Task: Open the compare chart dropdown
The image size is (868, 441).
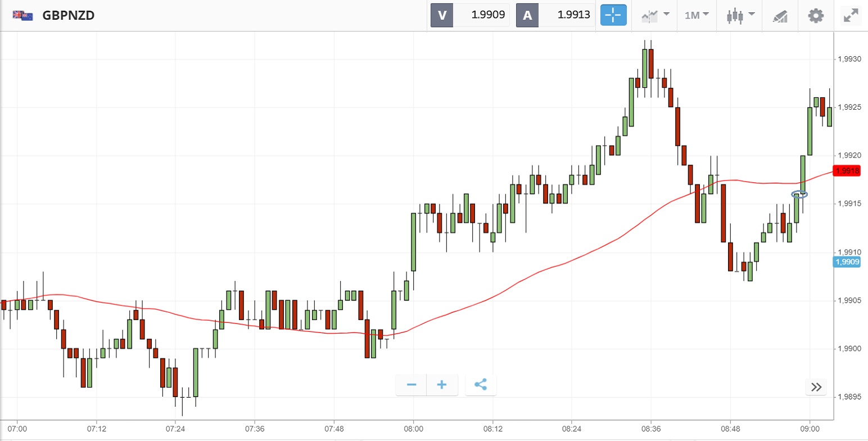Action: coord(655,15)
